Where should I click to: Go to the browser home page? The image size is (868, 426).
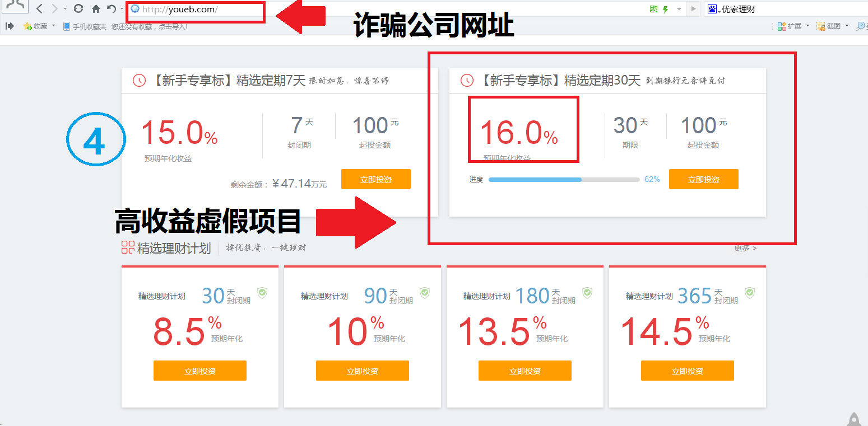tap(96, 9)
